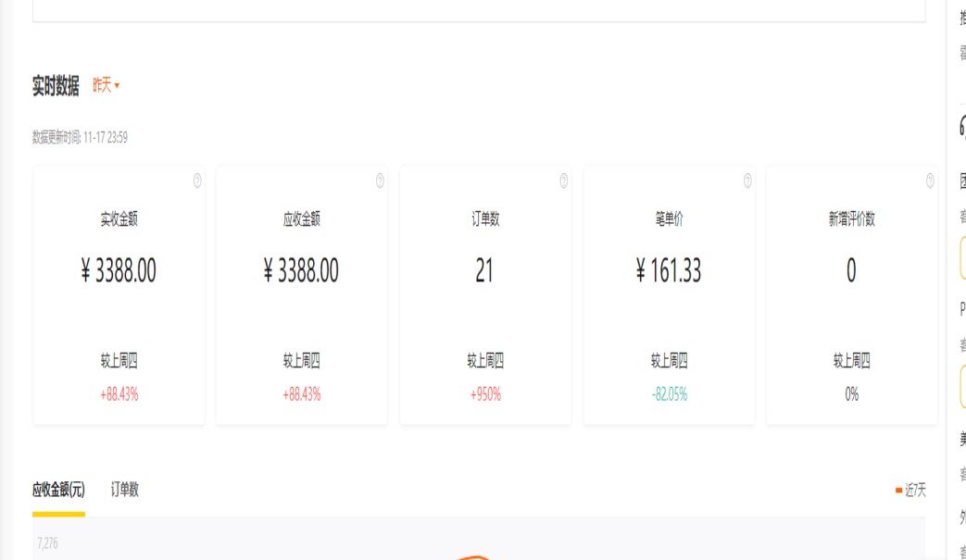Screen dimensions: 966x560
Task: Click the help icon on 实收金额 card
Action: pos(197,181)
